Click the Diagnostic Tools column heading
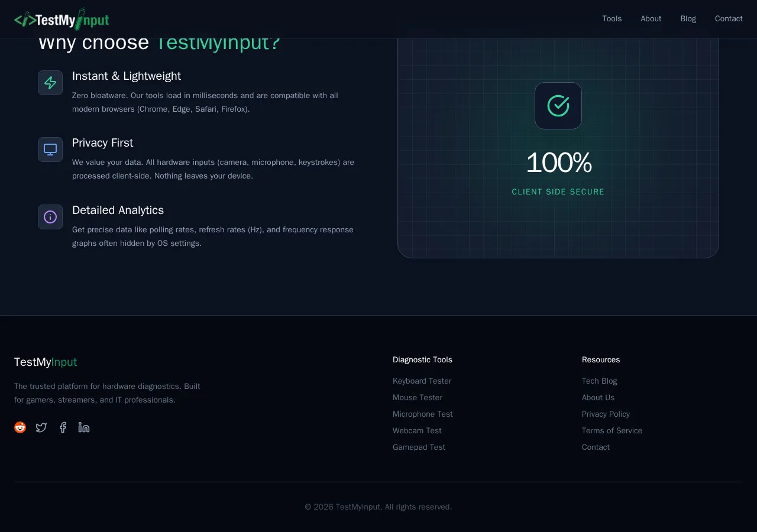757x532 pixels. pyautogui.click(x=422, y=360)
